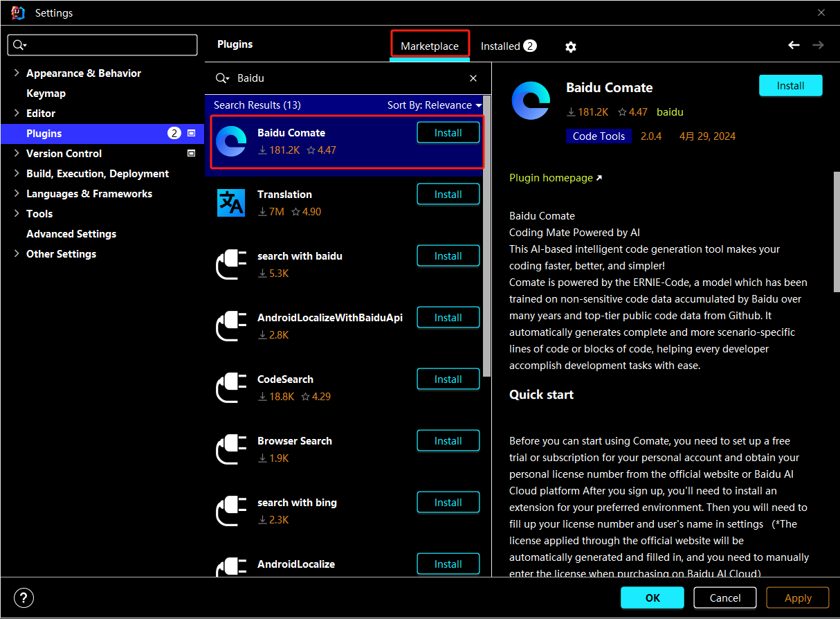Select the Browser Search plugin name

295,440
